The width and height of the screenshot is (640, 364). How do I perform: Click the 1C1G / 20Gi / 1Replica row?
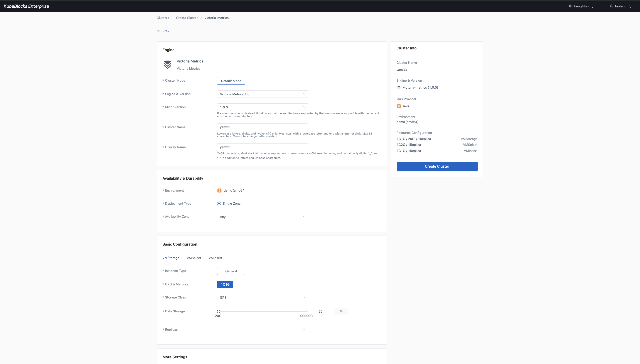(437, 139)
